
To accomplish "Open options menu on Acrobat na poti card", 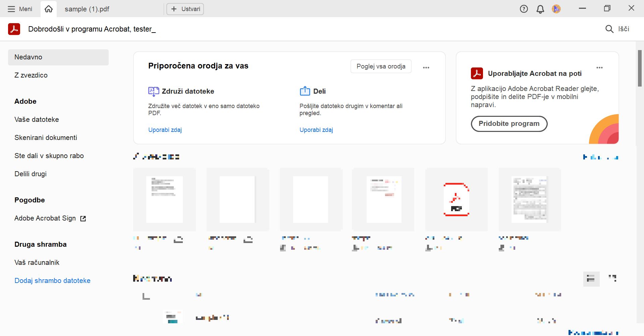I will pos(600,67).
